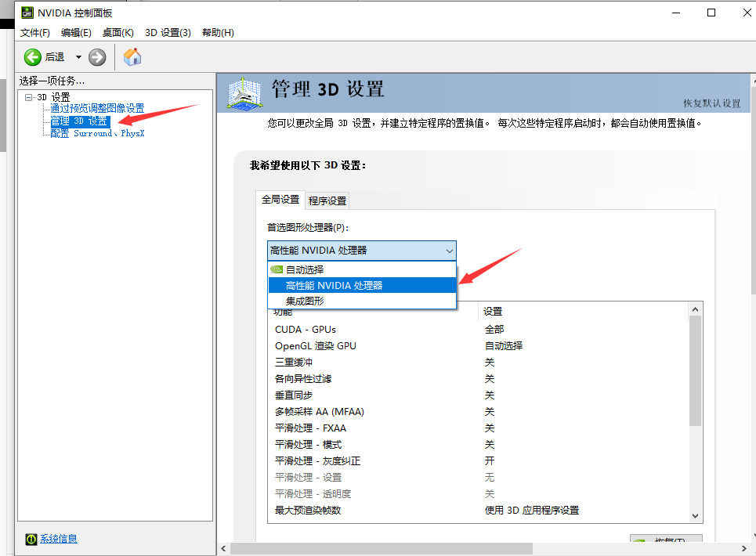Open the 首选图形处理器 combo box
756x556 pixels.
362,251
